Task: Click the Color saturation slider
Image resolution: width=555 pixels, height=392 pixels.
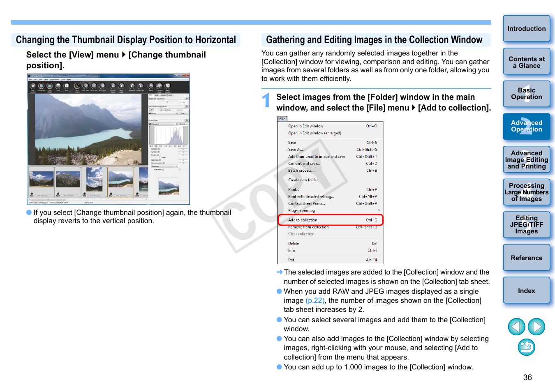Action: point(183,163)
